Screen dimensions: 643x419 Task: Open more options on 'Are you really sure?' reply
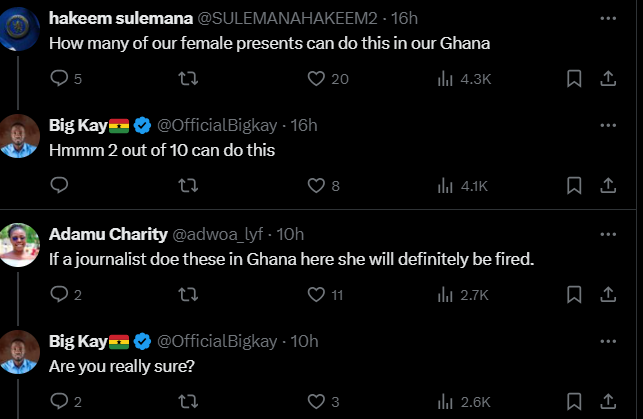pyautogui.click(x=607, y=341)
